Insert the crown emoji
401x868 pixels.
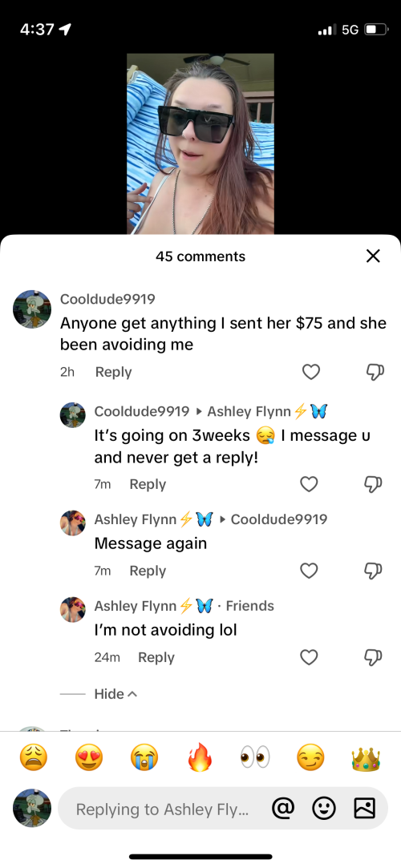point(366,757)
